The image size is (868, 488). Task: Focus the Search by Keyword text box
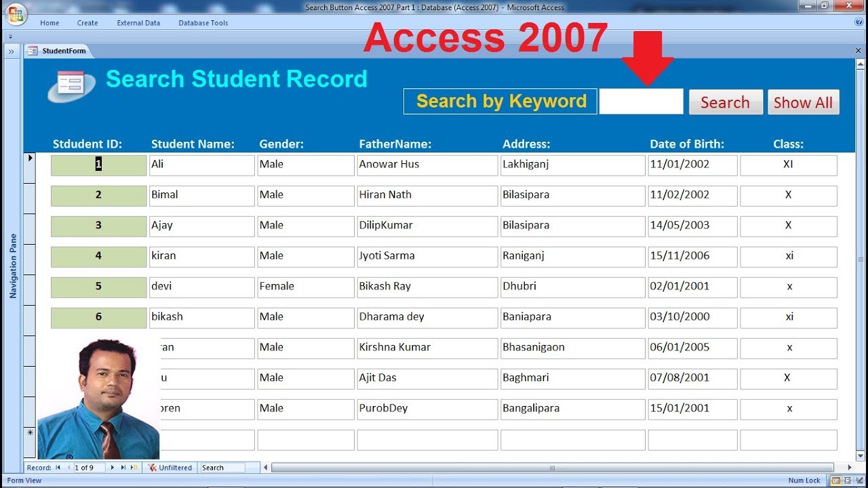pos(642,102)
